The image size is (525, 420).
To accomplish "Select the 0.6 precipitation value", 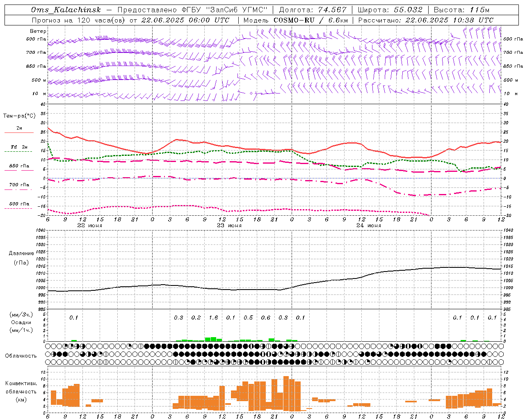I will [x=266, y=318].
